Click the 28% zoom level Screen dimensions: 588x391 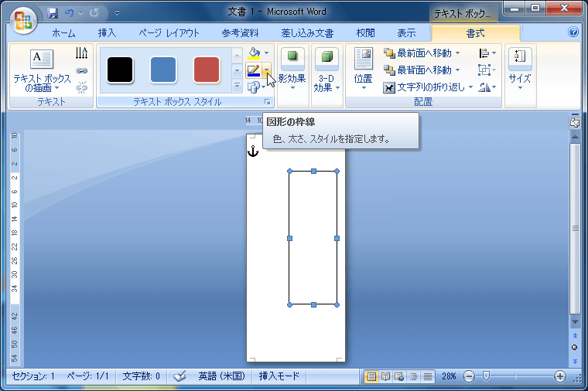[449, 376]
